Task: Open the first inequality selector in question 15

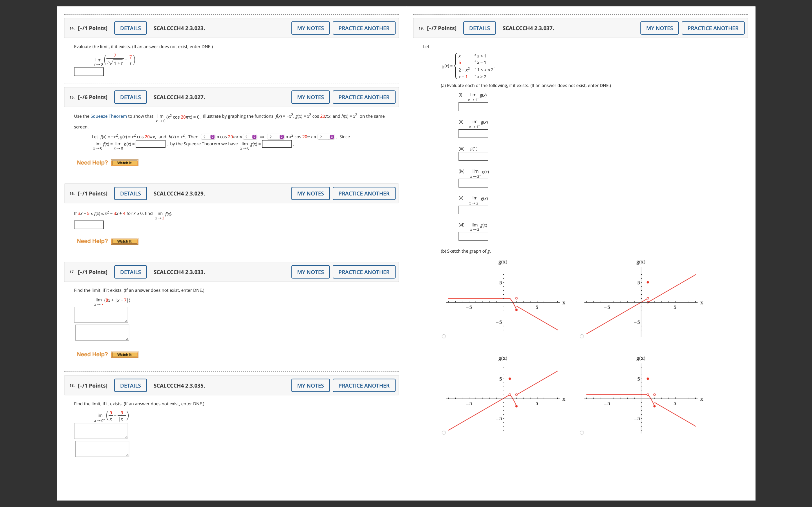Action: click(208, 137)
